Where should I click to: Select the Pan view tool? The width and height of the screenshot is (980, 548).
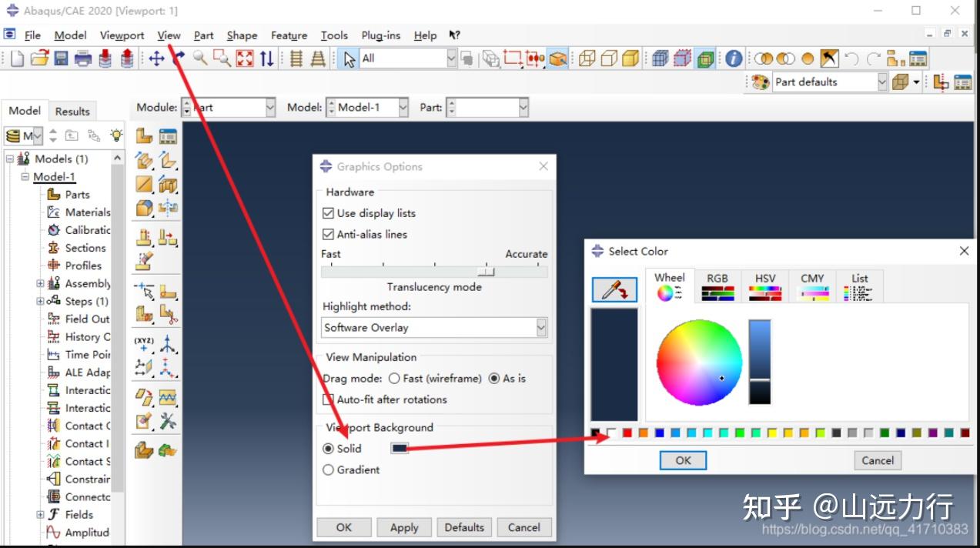pos(156,58)
